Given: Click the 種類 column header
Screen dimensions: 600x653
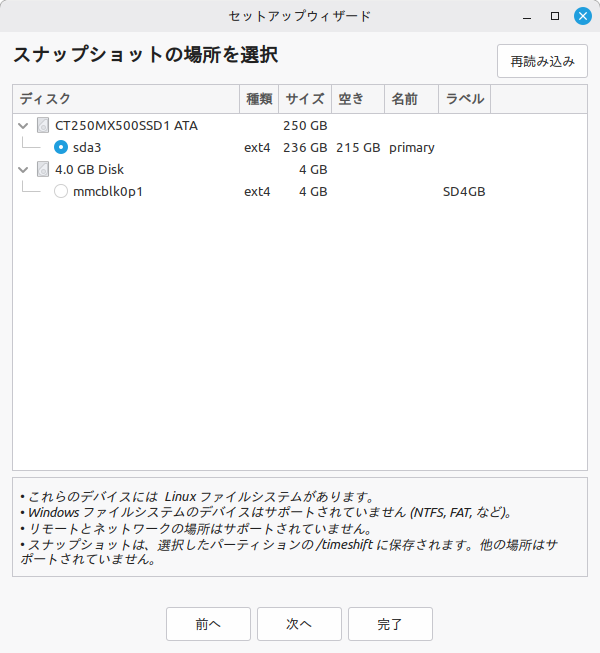Looking at the screenshot, I should tap(259, 99).
